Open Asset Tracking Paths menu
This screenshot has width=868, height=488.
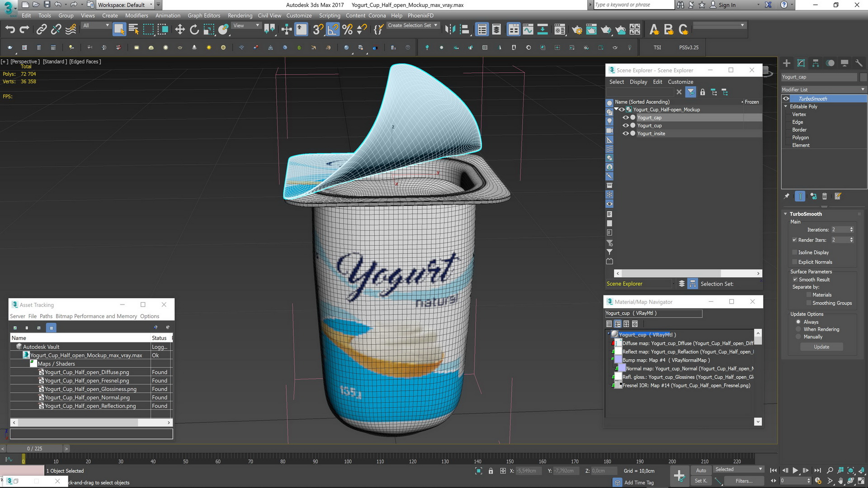coord(46,316)
